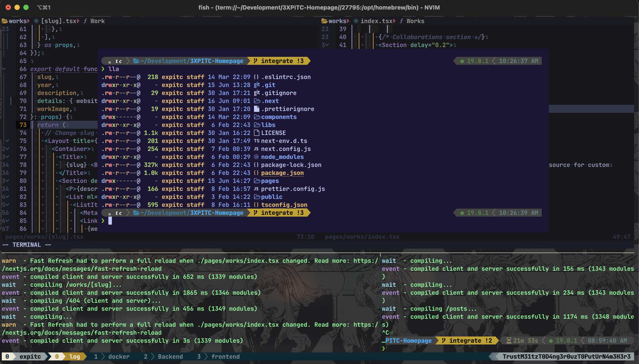The image size is (639, 364).
Task: Click [slug].tsx in the left winbar breadcrumb
Action: 59,21
